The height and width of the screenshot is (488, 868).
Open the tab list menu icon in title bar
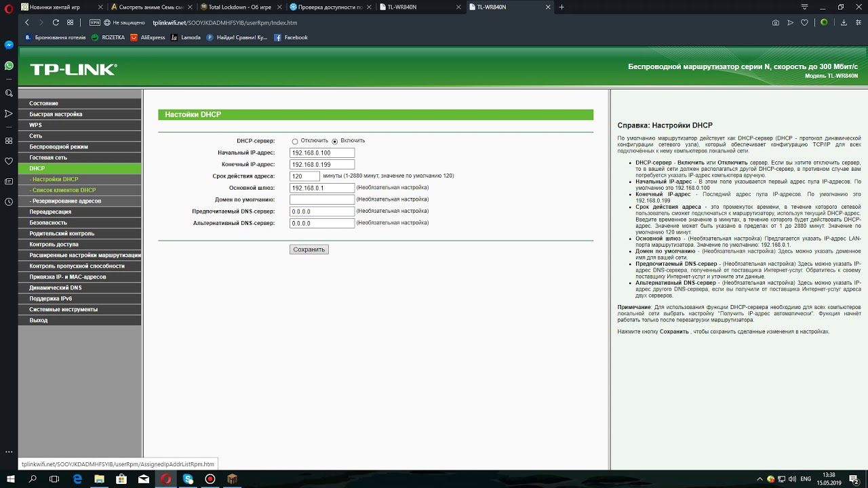(804, 7)
